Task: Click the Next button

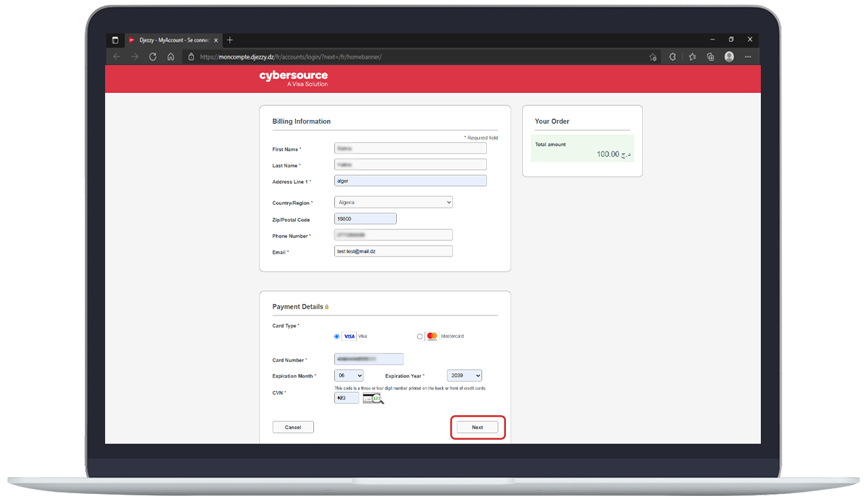Action: (477, 427)
